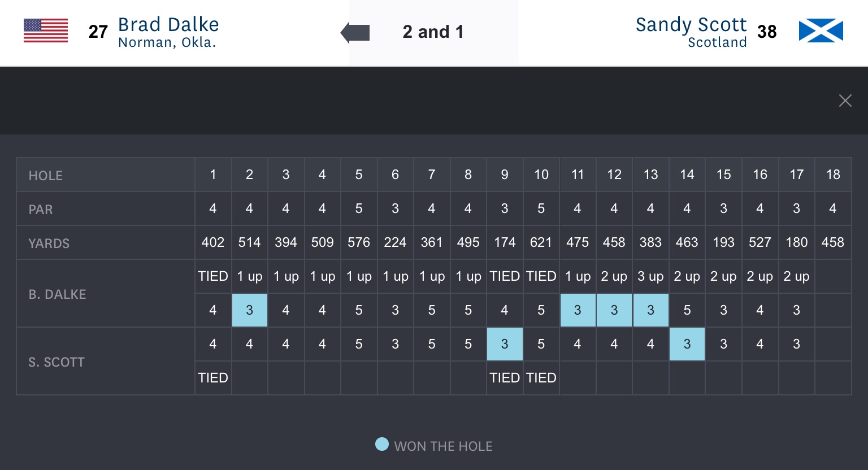Click the United States flag icon
Viewport: 868px width, 470px height.
point(46,31)
